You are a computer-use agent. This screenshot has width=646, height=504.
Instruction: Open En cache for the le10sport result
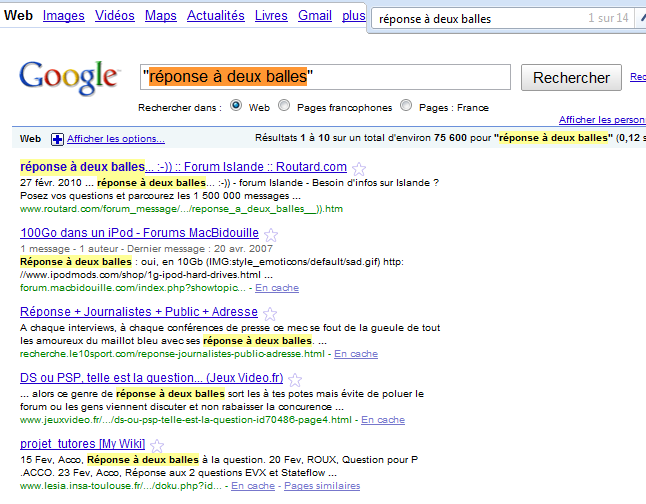click(356, 354)
